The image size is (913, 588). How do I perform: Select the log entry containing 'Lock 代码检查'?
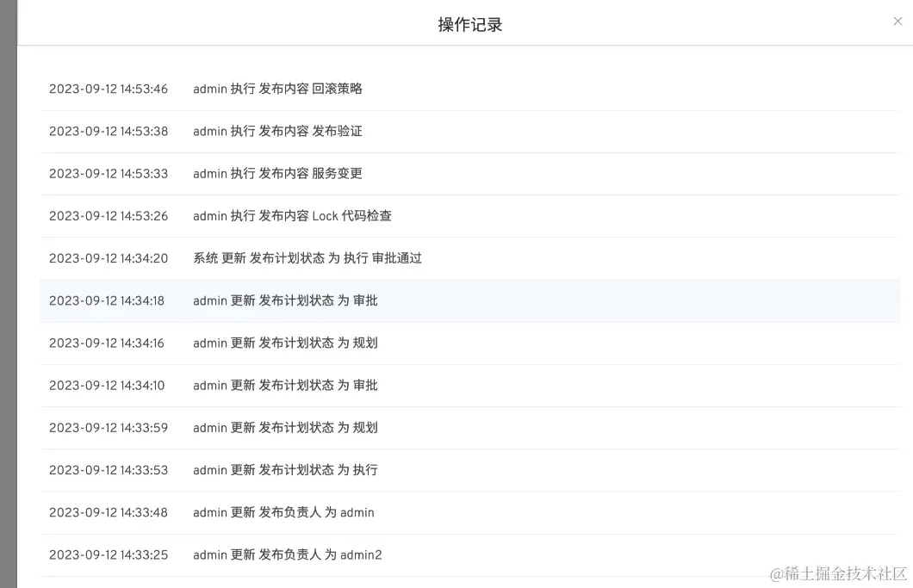[x=292, y=216]
